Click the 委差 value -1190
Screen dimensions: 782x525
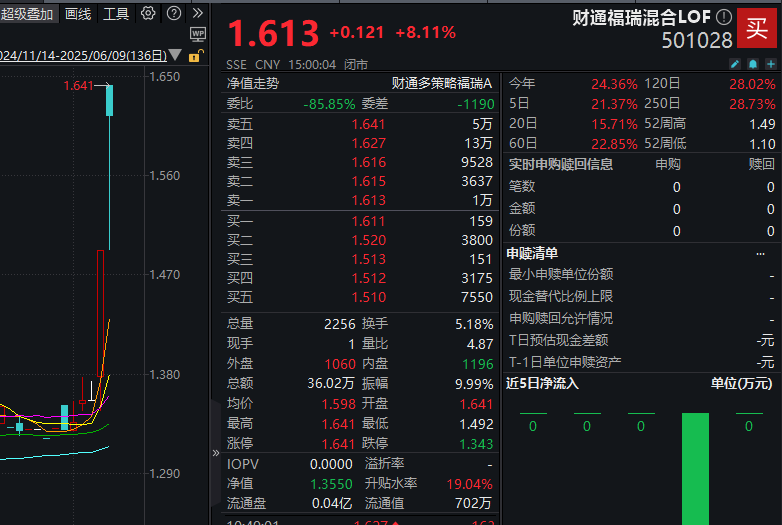coord(476,104)
